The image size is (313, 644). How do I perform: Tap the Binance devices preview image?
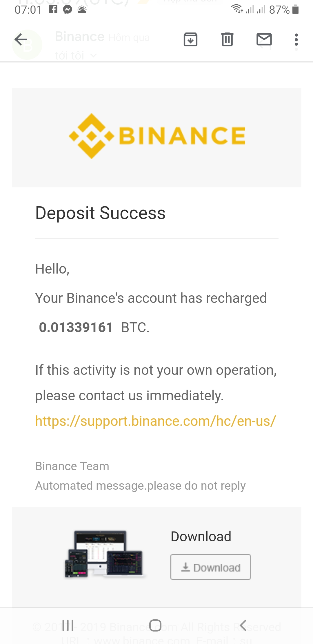coord(104,554)
